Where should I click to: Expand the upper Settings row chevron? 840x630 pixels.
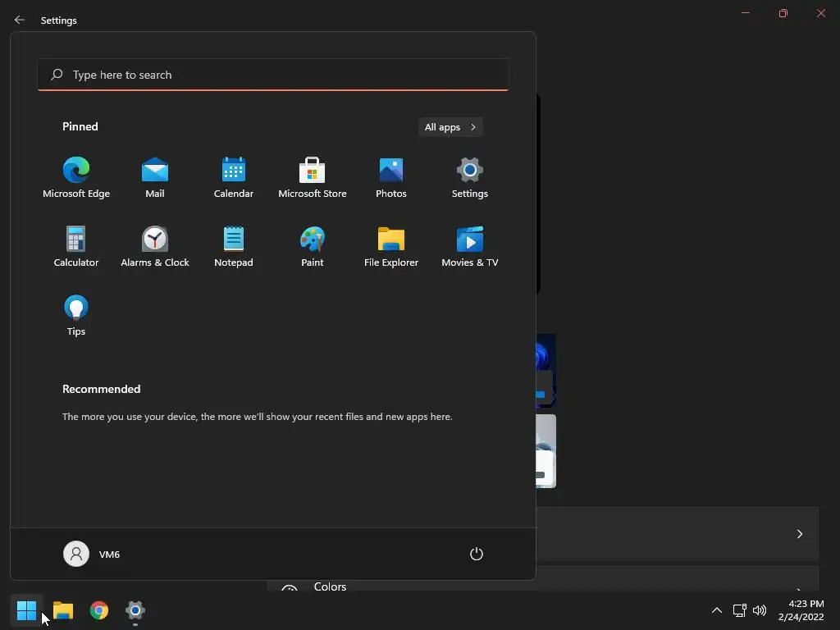point(799,534)
